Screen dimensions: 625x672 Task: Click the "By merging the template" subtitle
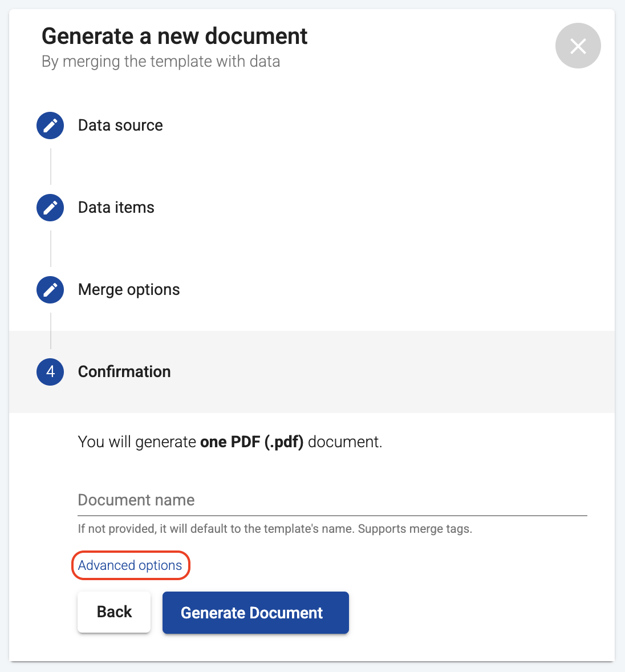(x=161, y=62)
